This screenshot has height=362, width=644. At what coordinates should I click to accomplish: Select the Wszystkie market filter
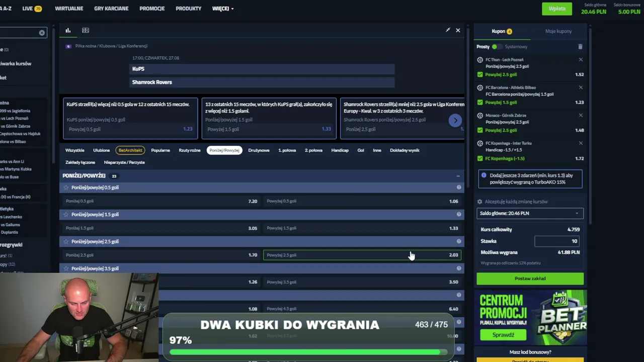coord(75,150)
